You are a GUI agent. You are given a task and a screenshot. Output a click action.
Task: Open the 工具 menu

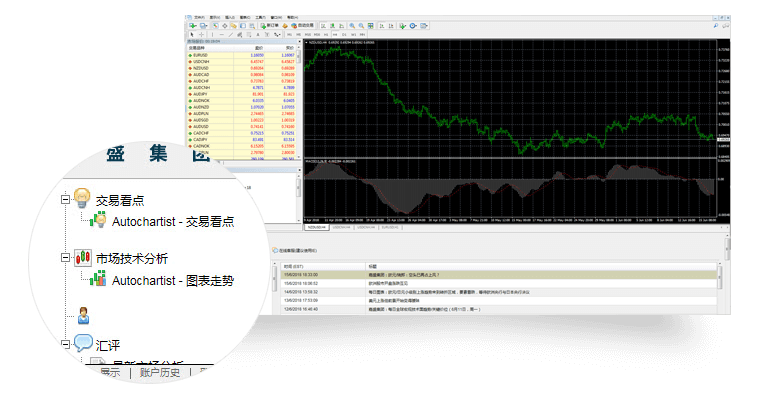pyautogui.click(x=260, y=17)
